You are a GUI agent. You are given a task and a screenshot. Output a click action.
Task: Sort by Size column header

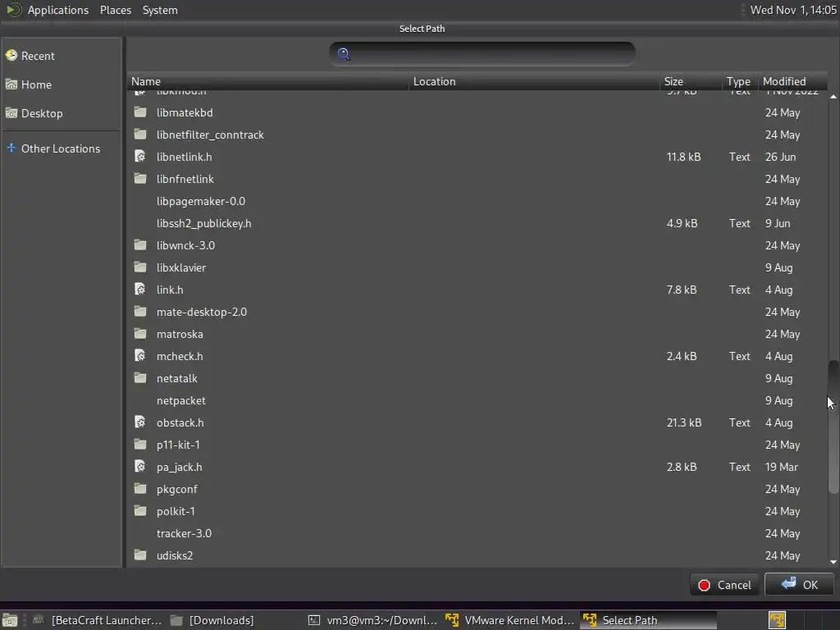click(x=691, y=81)
